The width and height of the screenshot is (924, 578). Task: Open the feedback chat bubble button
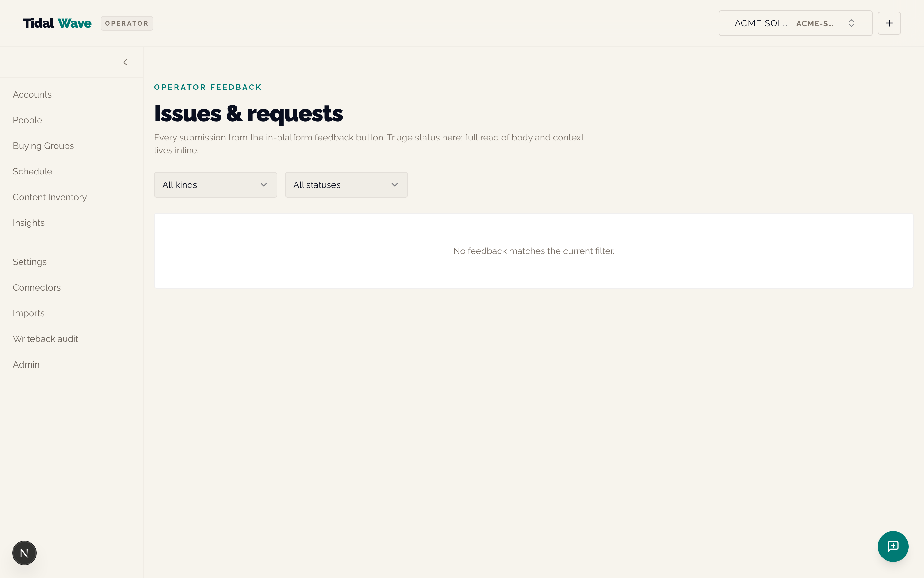coord(893,546)
